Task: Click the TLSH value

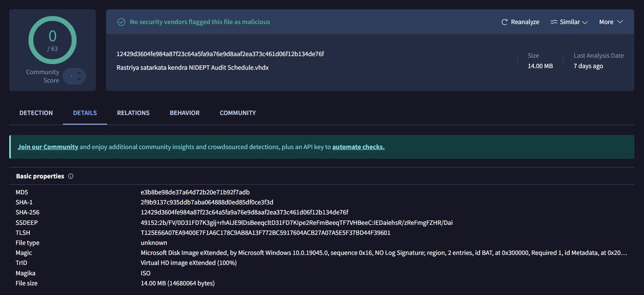Action: (265, 233)
